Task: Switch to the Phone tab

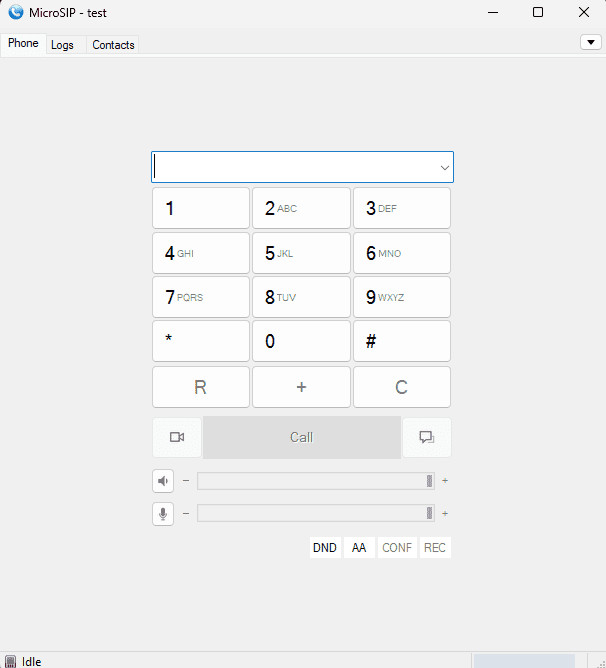Action: [23, 43]
